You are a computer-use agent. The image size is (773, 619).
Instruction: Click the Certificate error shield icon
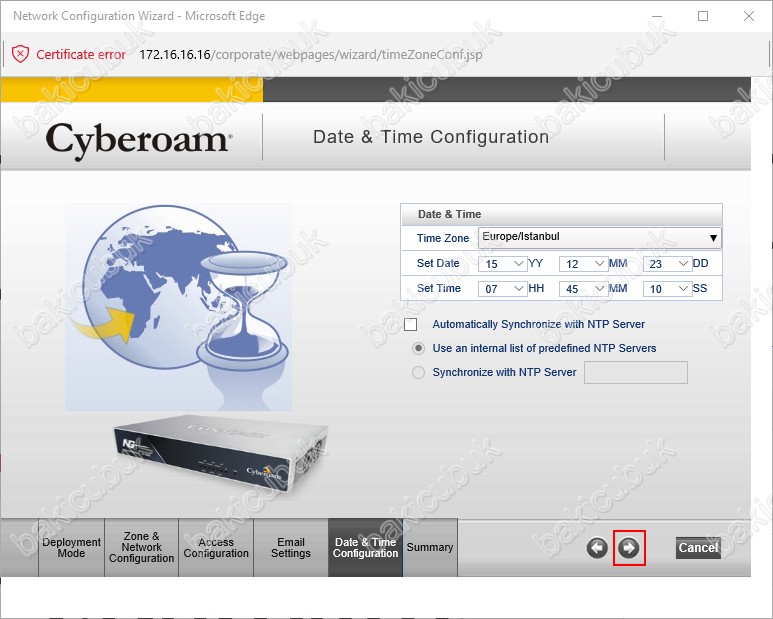[x=20, y=54]
